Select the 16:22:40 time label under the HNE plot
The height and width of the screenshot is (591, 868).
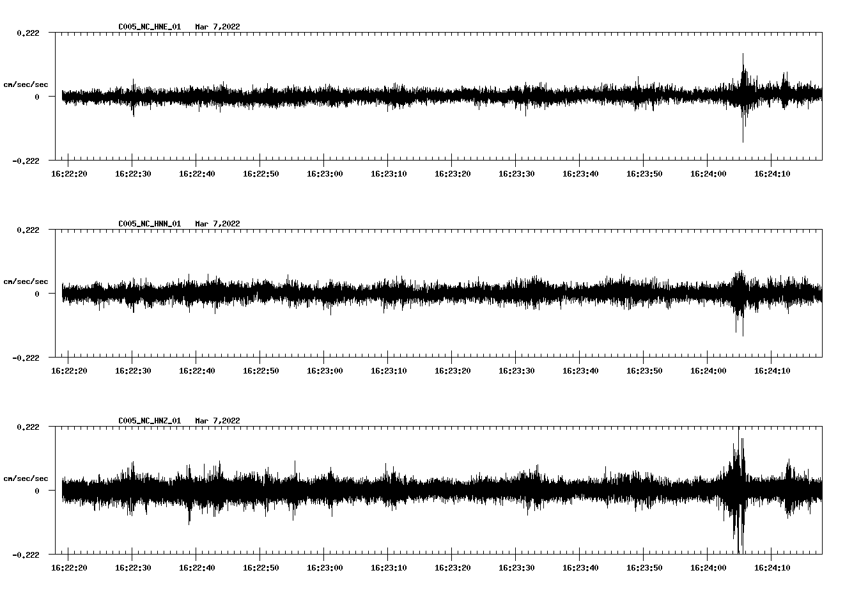[x=197, y=173]
